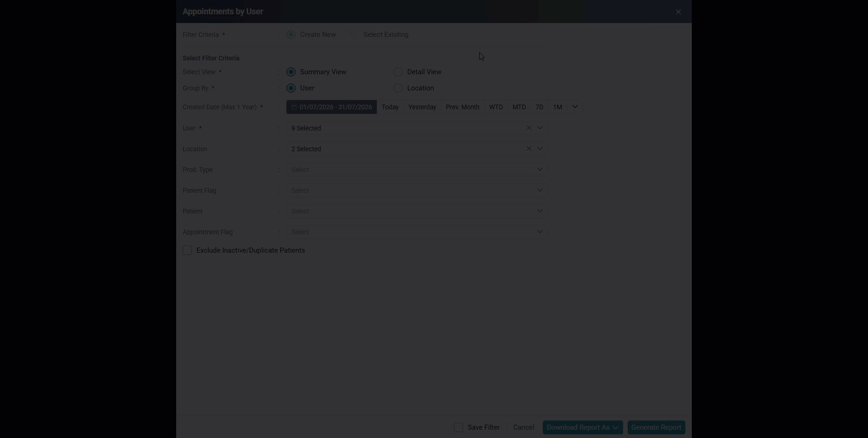Click the '2 Selected' location value
The height and width of the screenshot is (438, 868).
coord(306,149)
